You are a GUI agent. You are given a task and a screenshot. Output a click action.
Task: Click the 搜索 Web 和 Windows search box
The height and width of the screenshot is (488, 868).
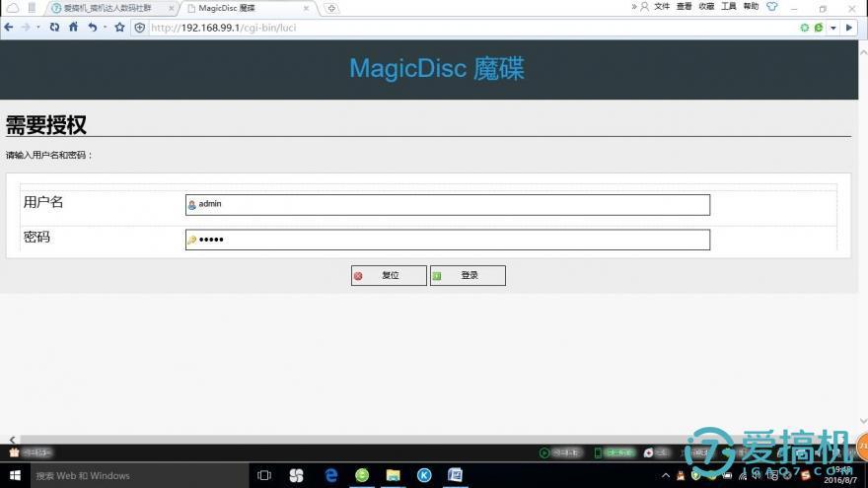(139, 475)
